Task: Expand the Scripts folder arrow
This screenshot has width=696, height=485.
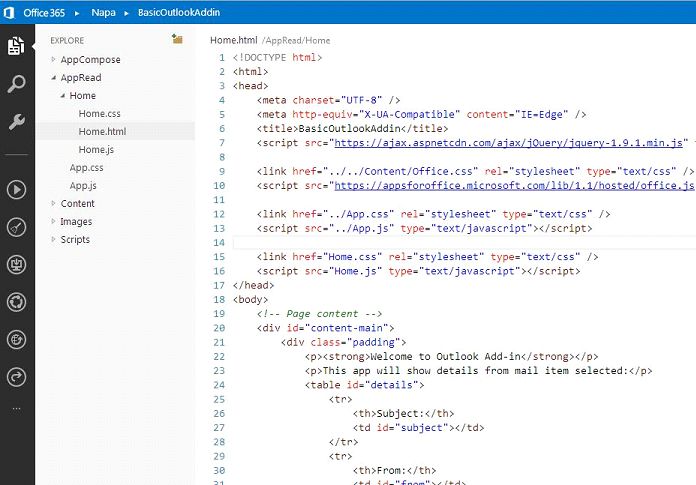Action: [53, 239]
